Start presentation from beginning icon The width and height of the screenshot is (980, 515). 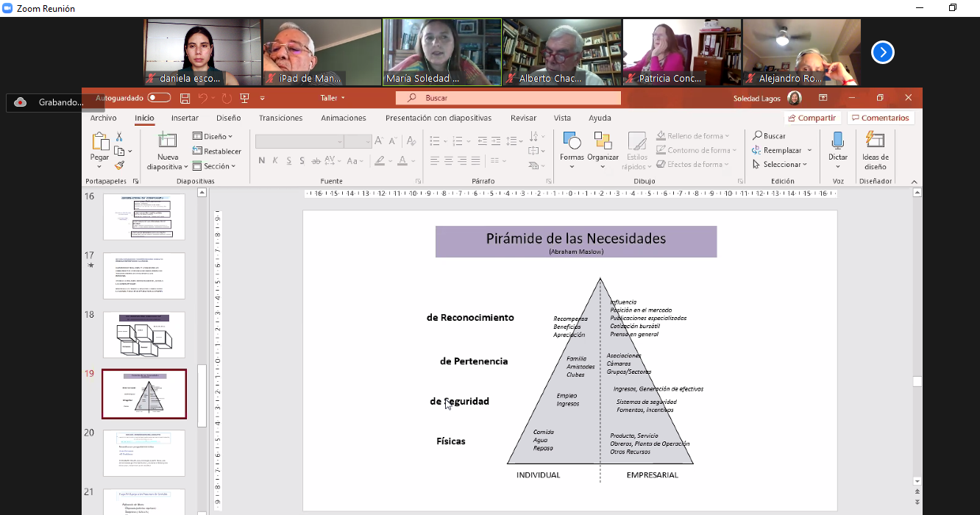tap(245, 98)
